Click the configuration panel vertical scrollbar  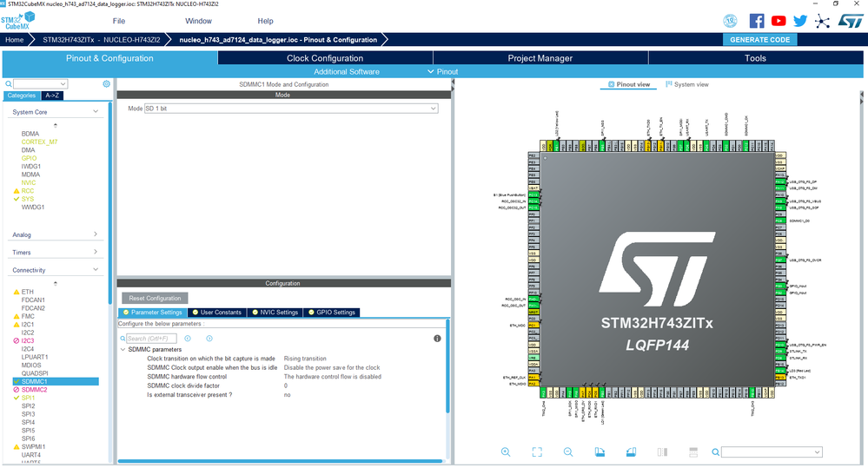(x=447, y=366)
